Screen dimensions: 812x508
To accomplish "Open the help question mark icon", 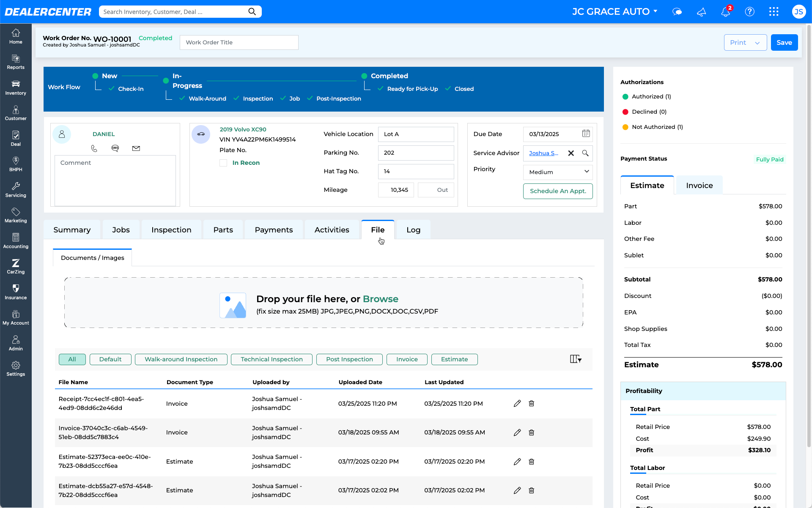I will click(750, 11).
